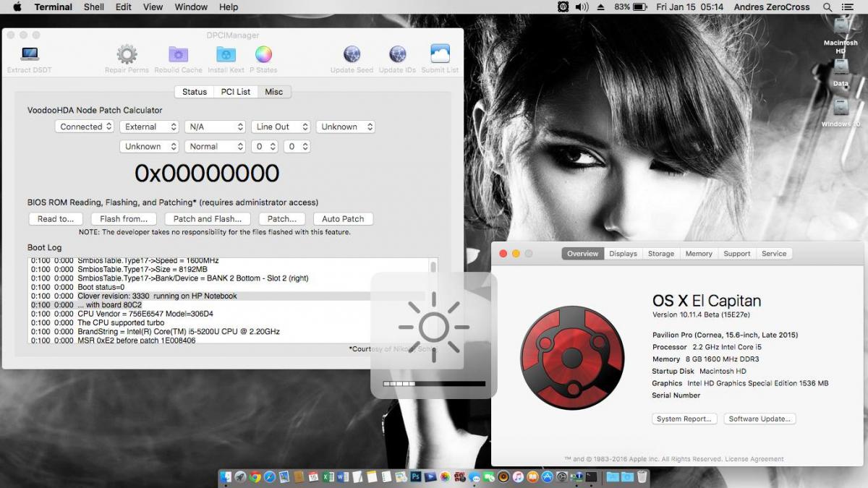Screen dimensions: 868x488
Task: Open System Preferences from the Dock
Action: (x=561, y=477)
